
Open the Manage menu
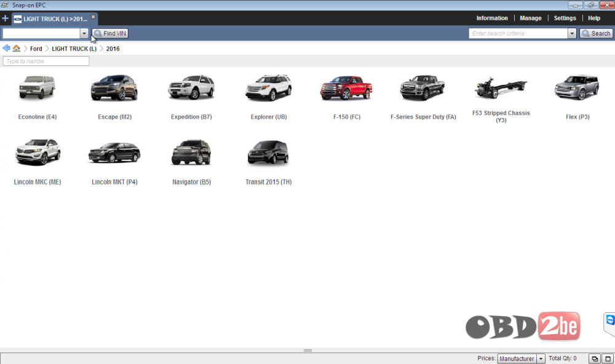coord(530,18)
